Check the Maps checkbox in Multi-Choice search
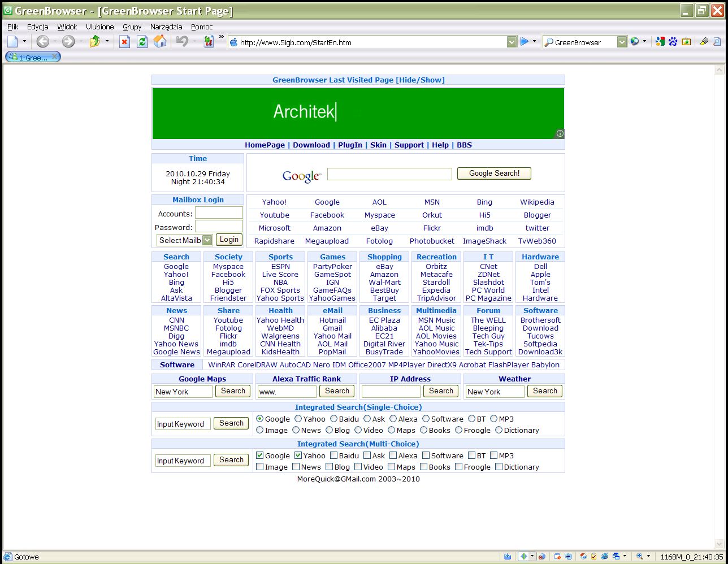This screenshot has height=564, width=728. point(391,467)
